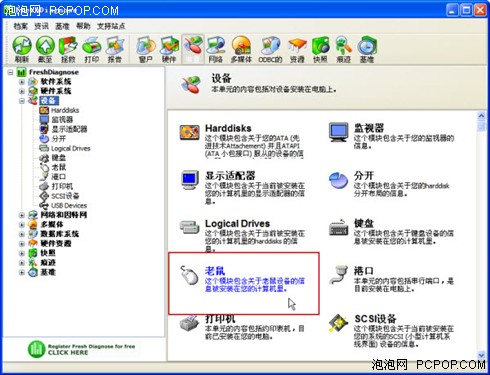490x375 pixels.
Task: Open the SCSI设备 title link in right pane
Action: [375, 318]
